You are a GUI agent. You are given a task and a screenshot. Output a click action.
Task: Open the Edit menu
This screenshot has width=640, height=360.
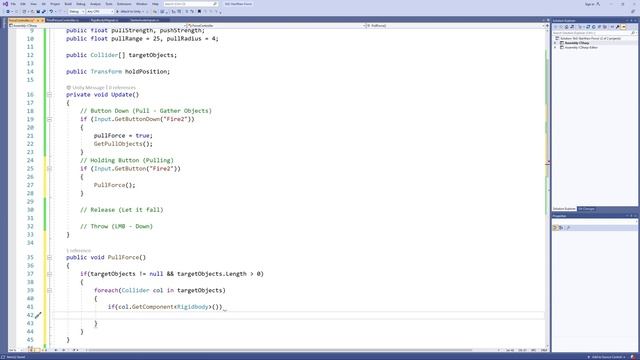pyautogui.click(x=23, y=4)
